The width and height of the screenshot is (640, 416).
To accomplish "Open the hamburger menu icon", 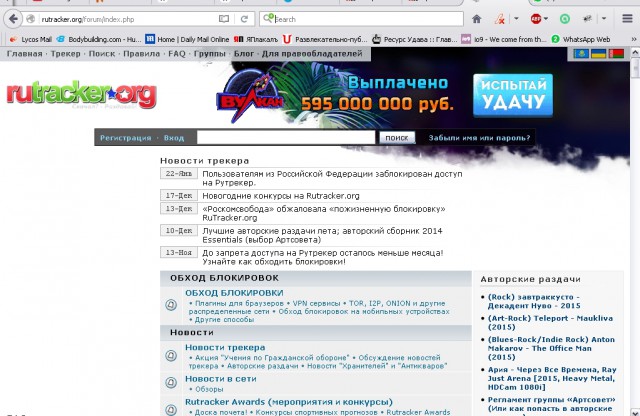I will coord(627,19).
